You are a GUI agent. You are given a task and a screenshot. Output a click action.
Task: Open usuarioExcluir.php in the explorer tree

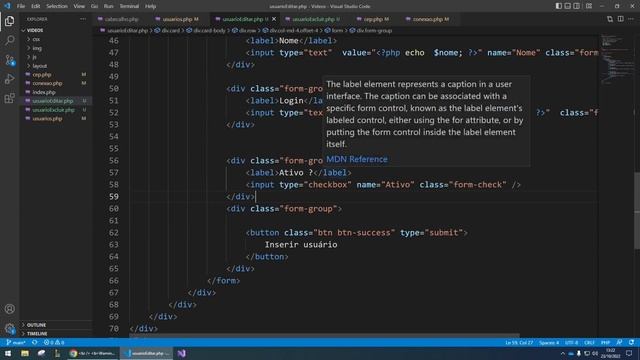pyautogui.click(x=53, y=110)
